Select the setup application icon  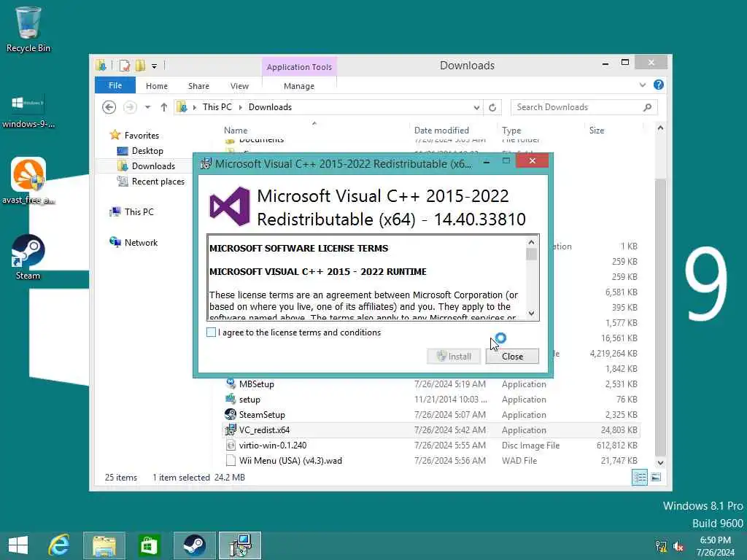pyautogui.click(x=231, y=399)
